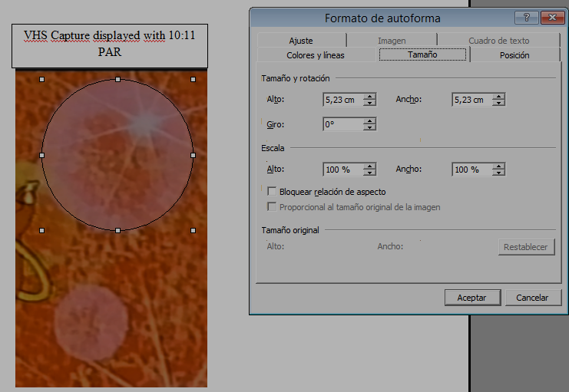Image resolution: width=569 pixels, height=392 pixels.
Task: Click the Escala Ancho 100 % field
Action: coord(472,170)
